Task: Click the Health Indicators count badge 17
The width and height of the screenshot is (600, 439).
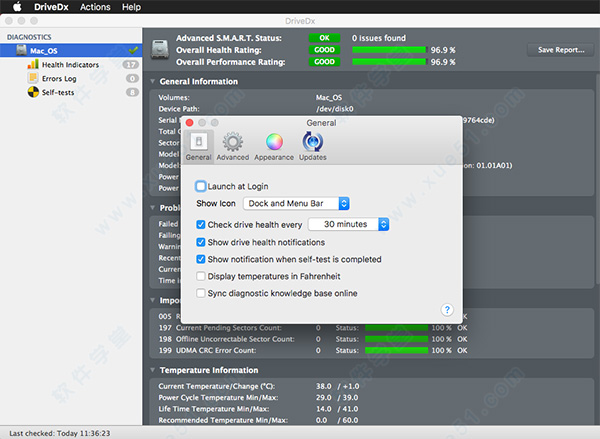Action: click(131, 65)
